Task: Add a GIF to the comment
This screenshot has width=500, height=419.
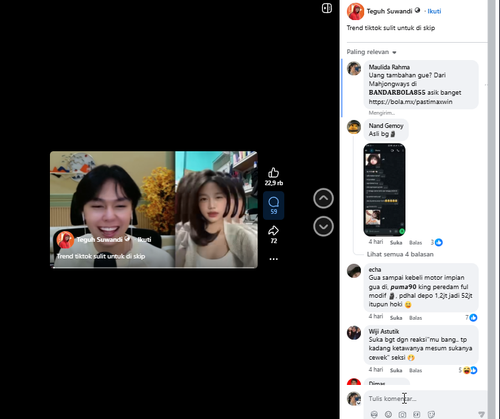Action: tap(417, 414)
